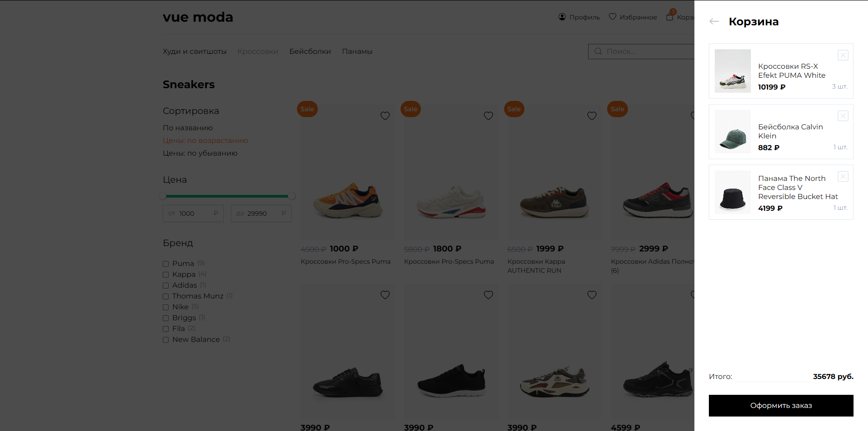Remove Кроссовки RS-X Efekt PUMA from cart
Image resolution: width=868 pixels, height=431 pixels.
(x=843, y=55)
